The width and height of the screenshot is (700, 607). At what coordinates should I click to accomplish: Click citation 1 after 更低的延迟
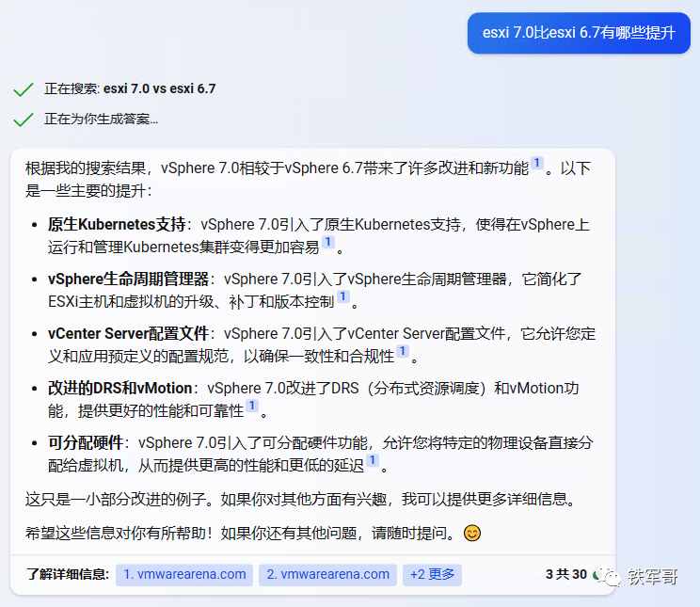[373, 460]
